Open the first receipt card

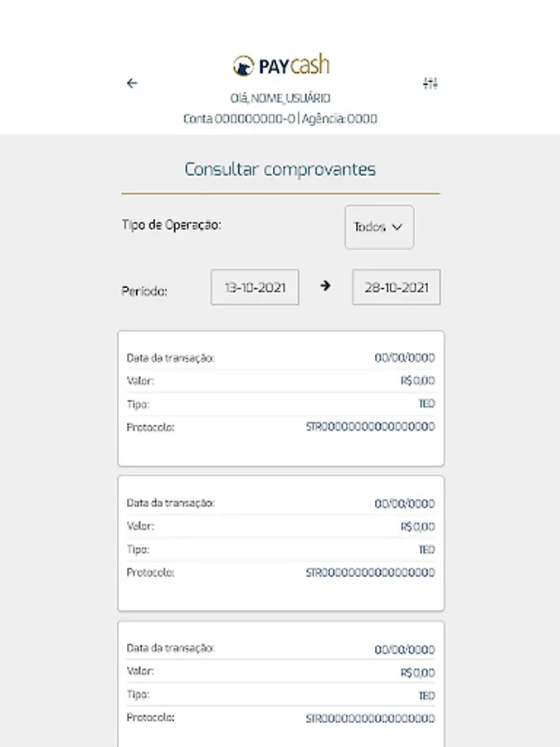click(280, 398)
